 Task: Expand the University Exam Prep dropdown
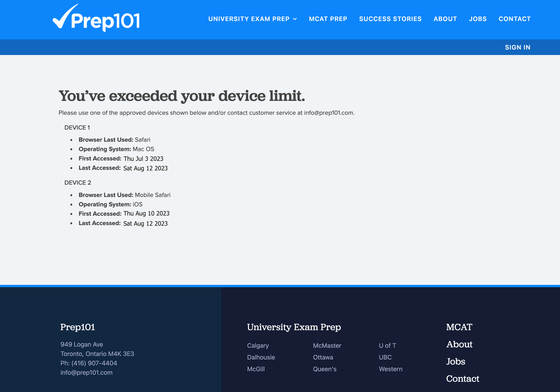(253, 19)
